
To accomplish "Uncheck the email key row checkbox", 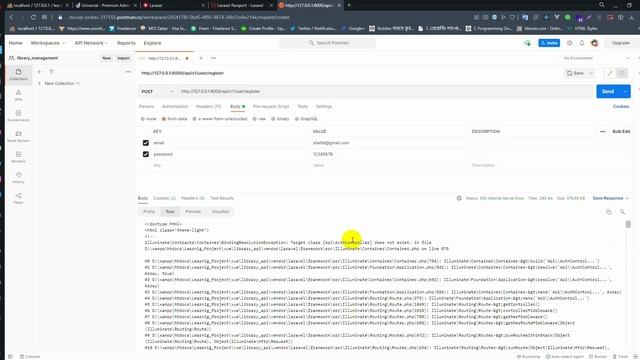I will [146, 143].
